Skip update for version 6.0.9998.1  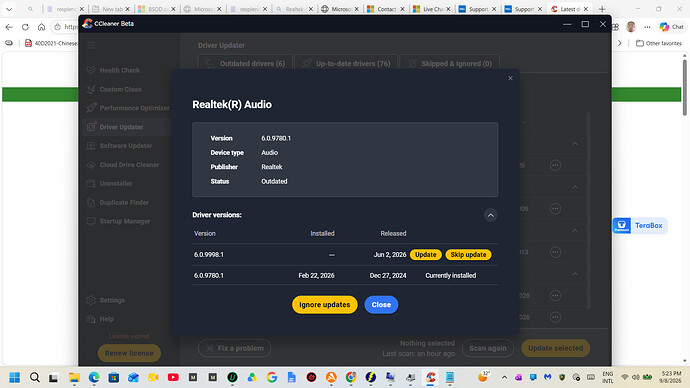pyautogui.click(x=468, y=255)
